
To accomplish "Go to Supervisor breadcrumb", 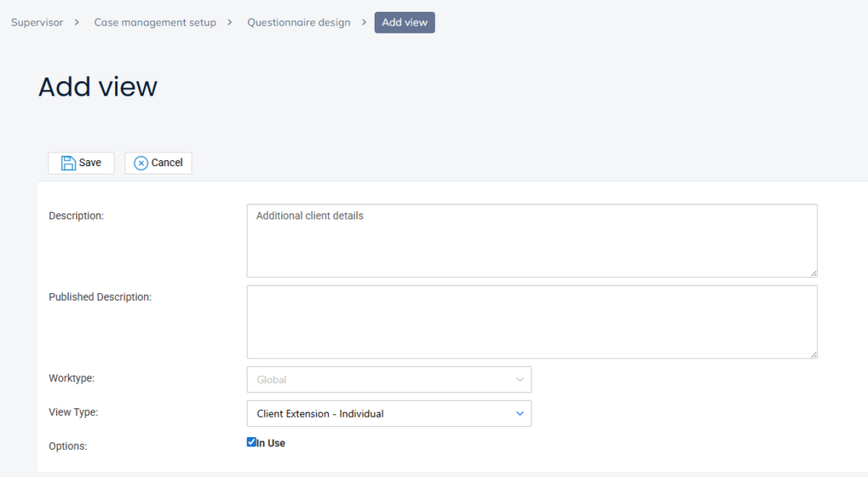I will tap(36, 22).
